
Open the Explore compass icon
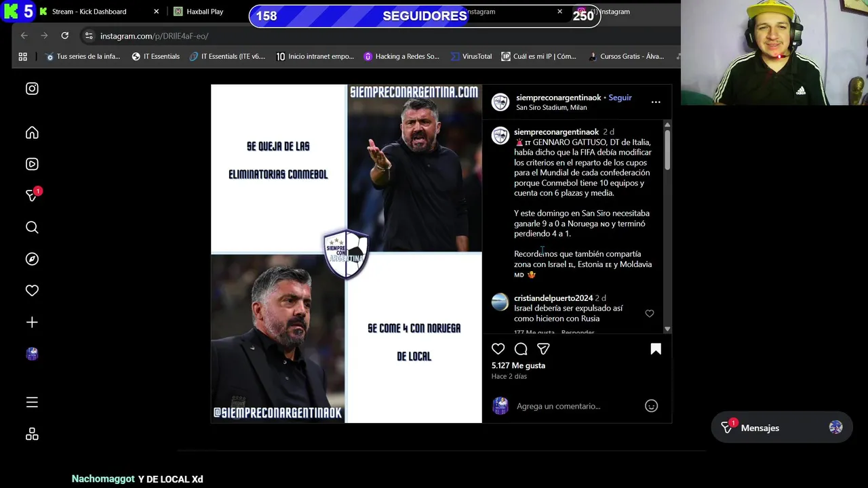pyautogui.click(x=32, y=259)
